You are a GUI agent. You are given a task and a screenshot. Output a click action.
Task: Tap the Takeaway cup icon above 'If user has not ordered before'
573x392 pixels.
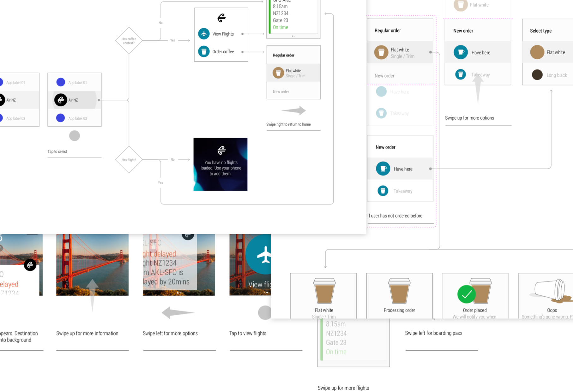point(383,191)
